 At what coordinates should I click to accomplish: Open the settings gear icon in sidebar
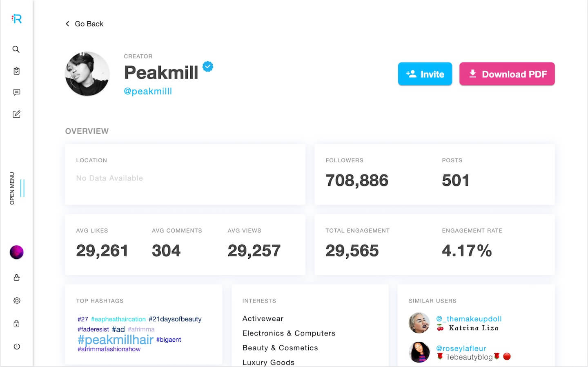(16, 300)
